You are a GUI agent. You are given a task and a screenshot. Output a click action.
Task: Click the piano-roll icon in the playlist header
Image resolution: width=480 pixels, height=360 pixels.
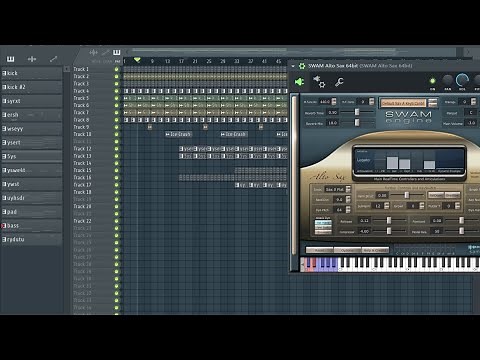point(116,52)
